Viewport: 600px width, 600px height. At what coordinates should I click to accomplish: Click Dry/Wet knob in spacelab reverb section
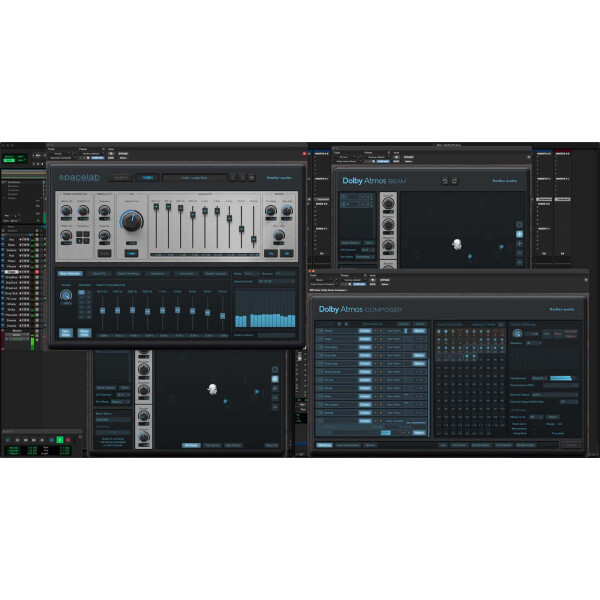(279, 235)
